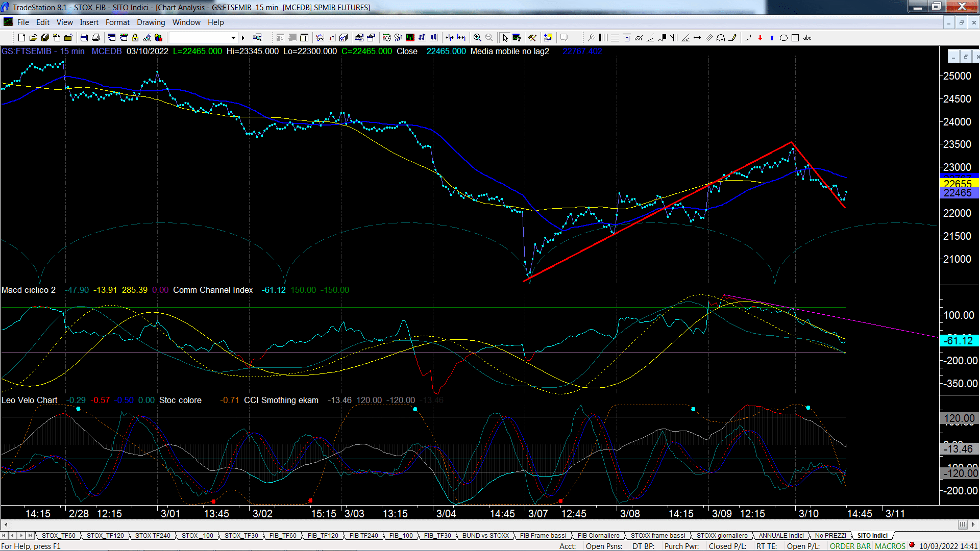Click the Leo Velo Chart indicator label
The image size is (980, 551).
pos(29,400)
